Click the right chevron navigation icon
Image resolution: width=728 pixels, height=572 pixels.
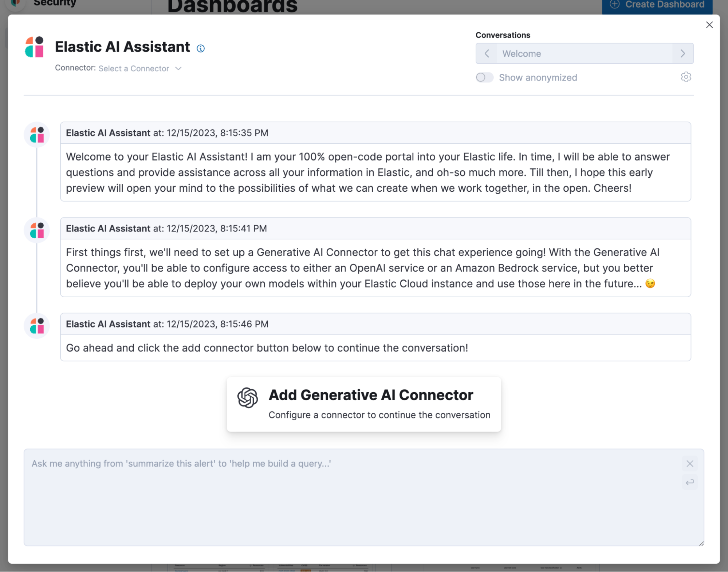(x=682, y=53)
